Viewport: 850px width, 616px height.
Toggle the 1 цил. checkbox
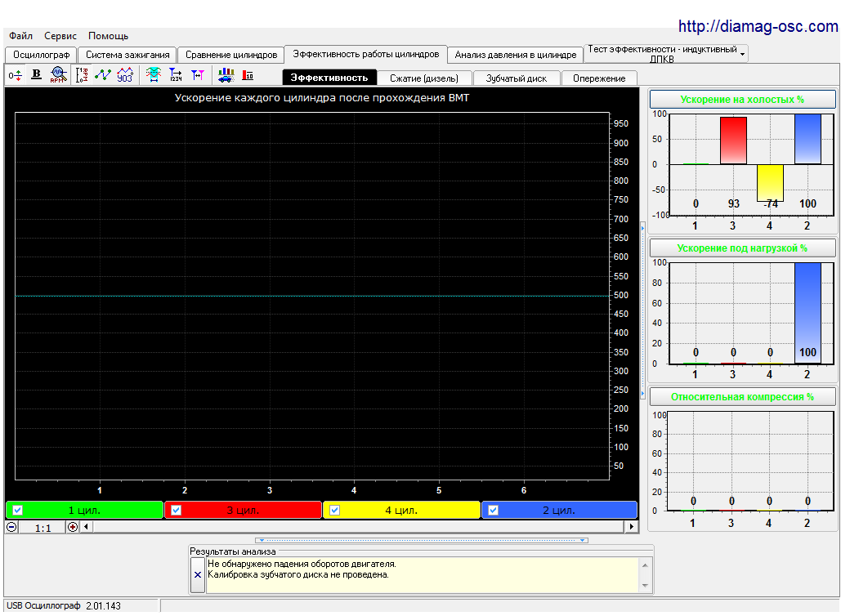(17, 510)
